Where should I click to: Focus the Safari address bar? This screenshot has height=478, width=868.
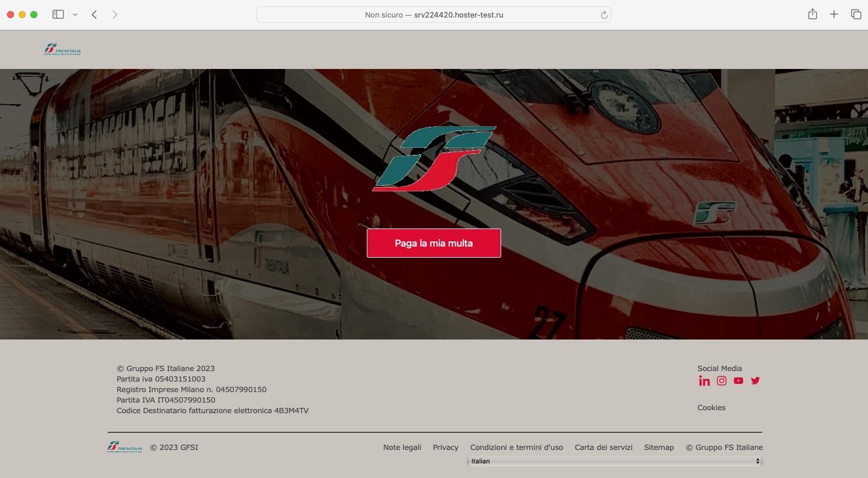[x=434, y=15]
